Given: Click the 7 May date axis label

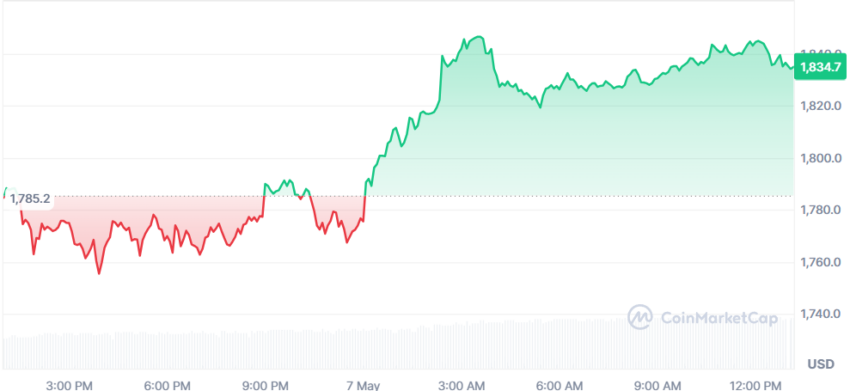Looking at the screenshot, I should (363, 385).
